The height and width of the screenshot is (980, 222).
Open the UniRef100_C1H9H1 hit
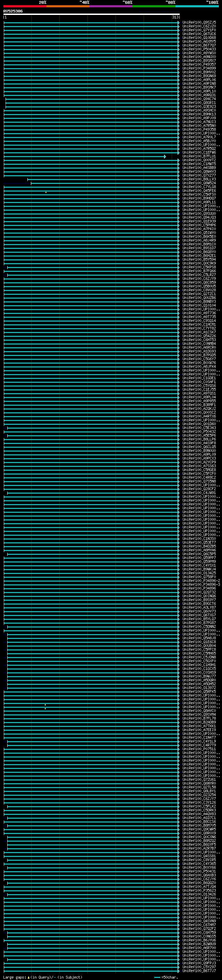pyautogui.click(x=199, y=665)
